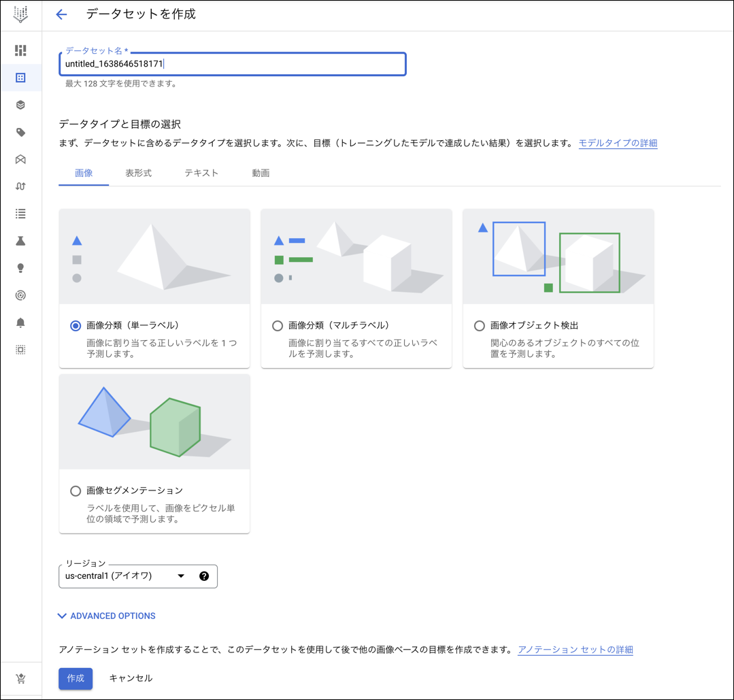
Task: Open the bell icon in sidebar
Action: point(20,322)
